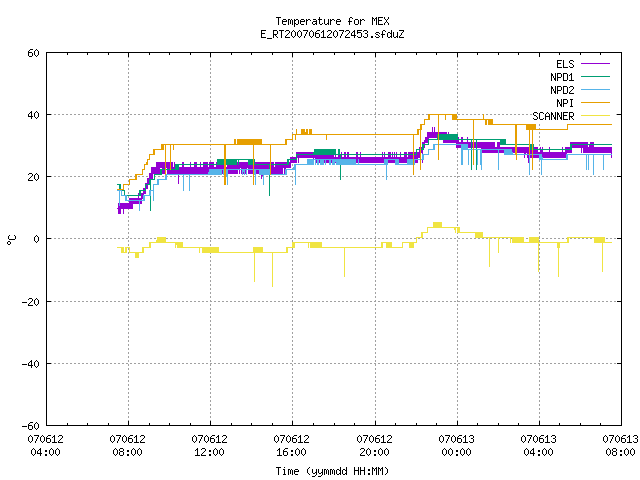Click the x-axis tick label 070613 00:00

tap(456, 446)
